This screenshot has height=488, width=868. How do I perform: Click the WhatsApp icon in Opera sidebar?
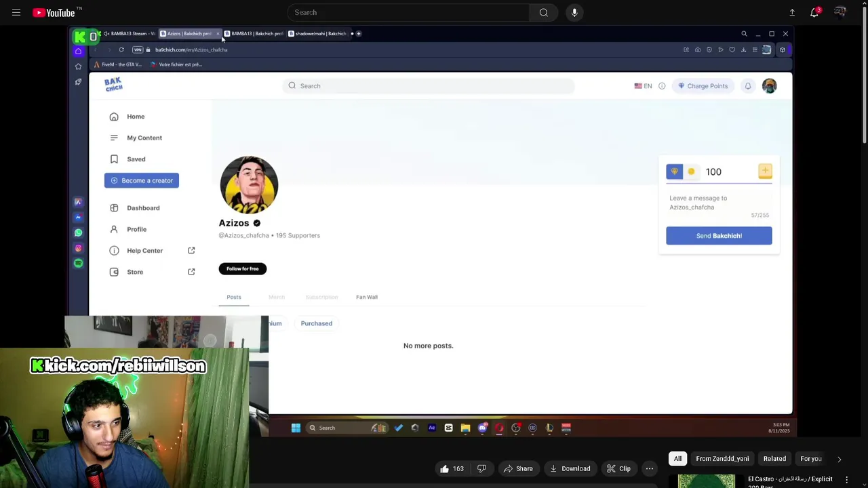pos(79,233)
